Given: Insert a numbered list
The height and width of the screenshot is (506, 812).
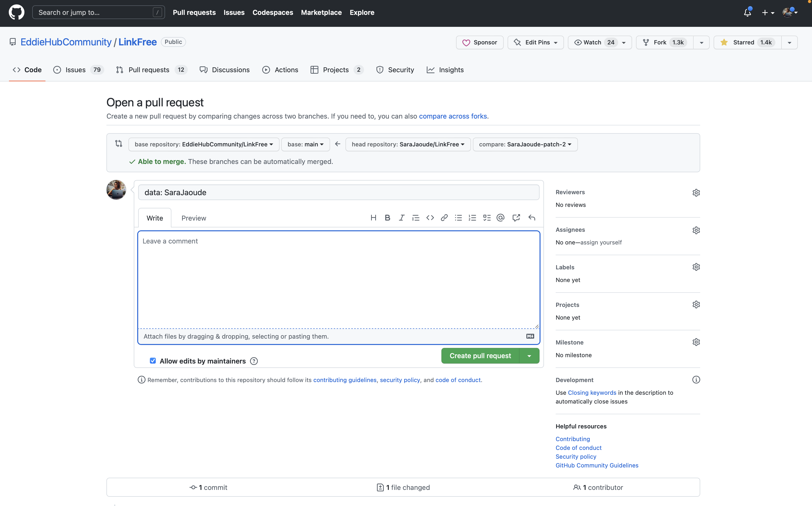Looking at the screenshot, I should (x=472, y=218).
